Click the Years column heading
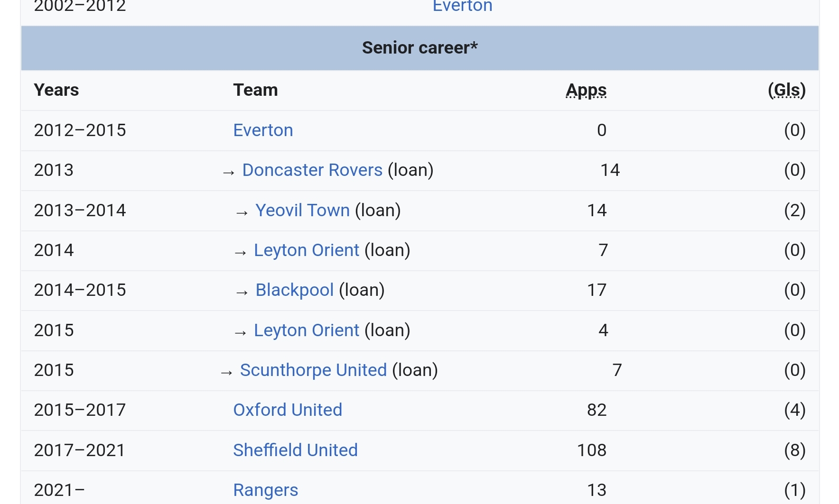Screen dimensions: 839x504 [56, 90]
